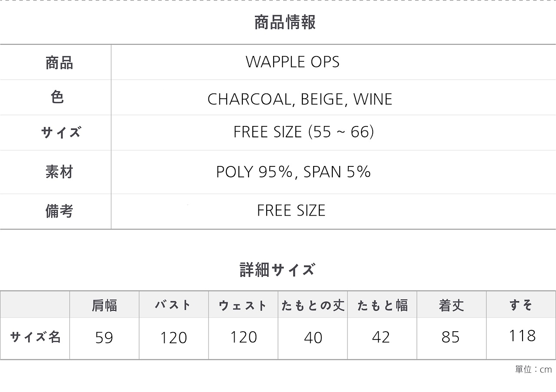Select the 肩幅 column header
Screen dimensions: 556x392
coord(104,306)
